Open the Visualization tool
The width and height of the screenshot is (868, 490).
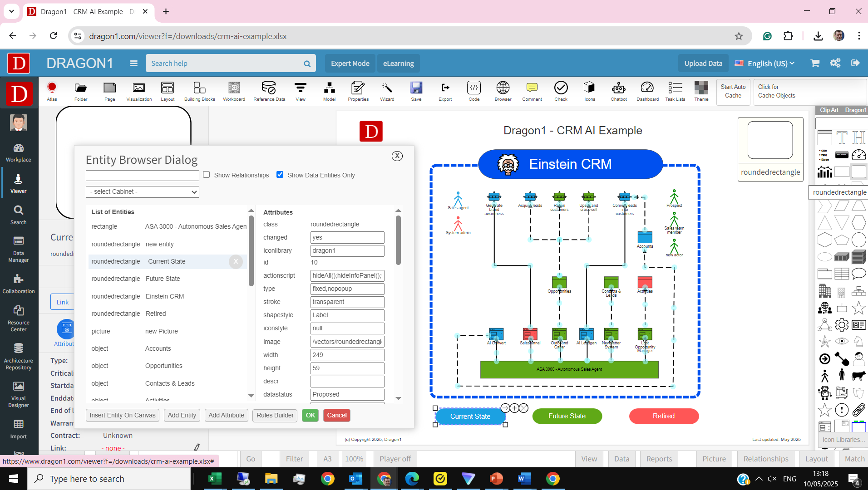(x=139, y=91)
